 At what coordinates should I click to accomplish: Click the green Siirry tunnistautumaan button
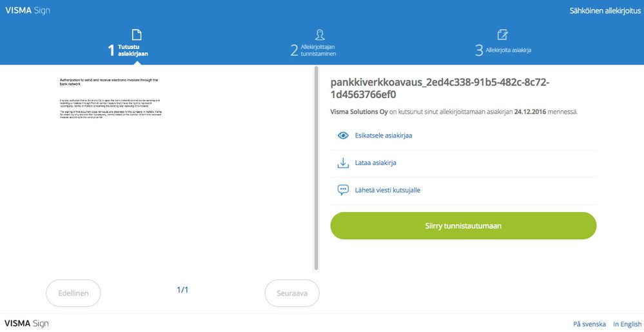[463, 226]
